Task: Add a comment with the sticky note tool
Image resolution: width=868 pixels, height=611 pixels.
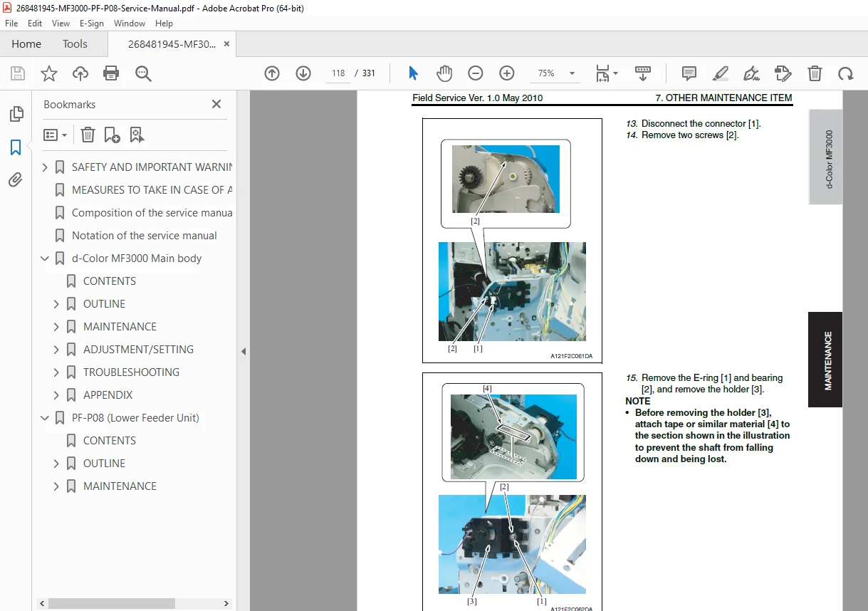Action: point(689,73)
